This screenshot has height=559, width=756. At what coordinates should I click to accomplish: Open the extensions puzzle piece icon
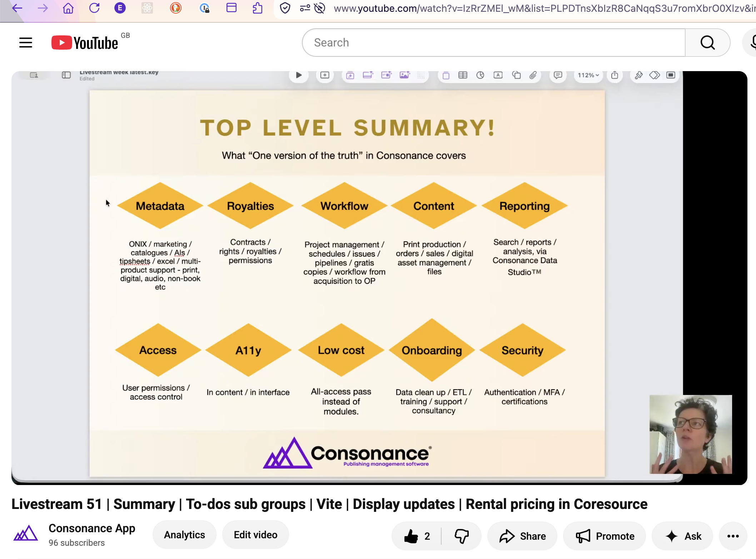coord(257,8)
